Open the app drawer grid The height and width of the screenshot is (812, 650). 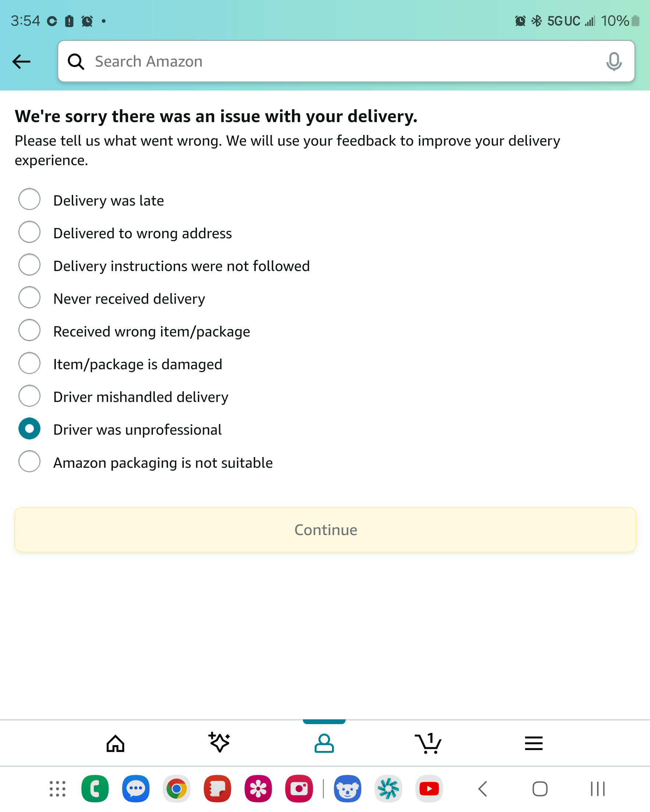(58, 788)
